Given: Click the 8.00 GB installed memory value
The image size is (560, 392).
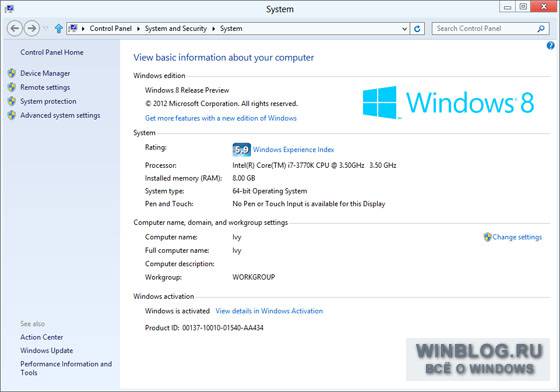Looking at the screenshot, I should [244, 178].
